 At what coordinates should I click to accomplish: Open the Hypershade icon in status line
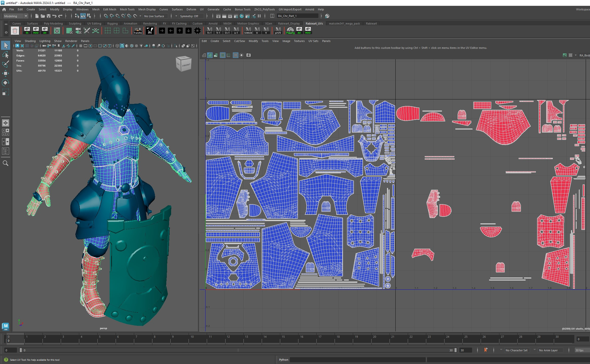[x=242, y=16]
